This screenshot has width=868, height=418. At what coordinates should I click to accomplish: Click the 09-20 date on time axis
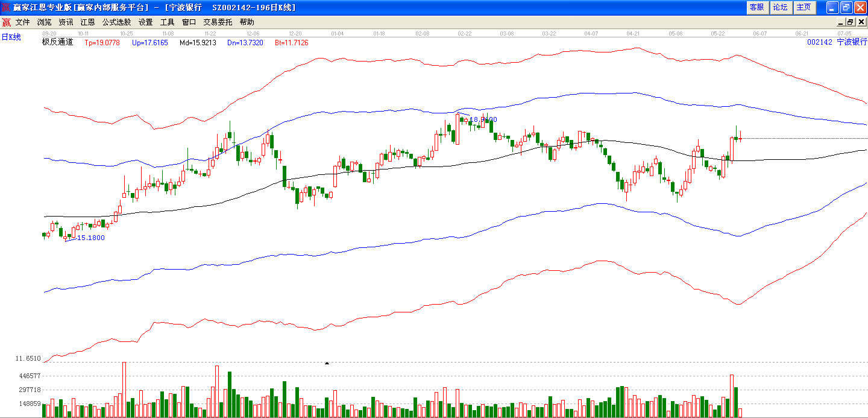49,34
